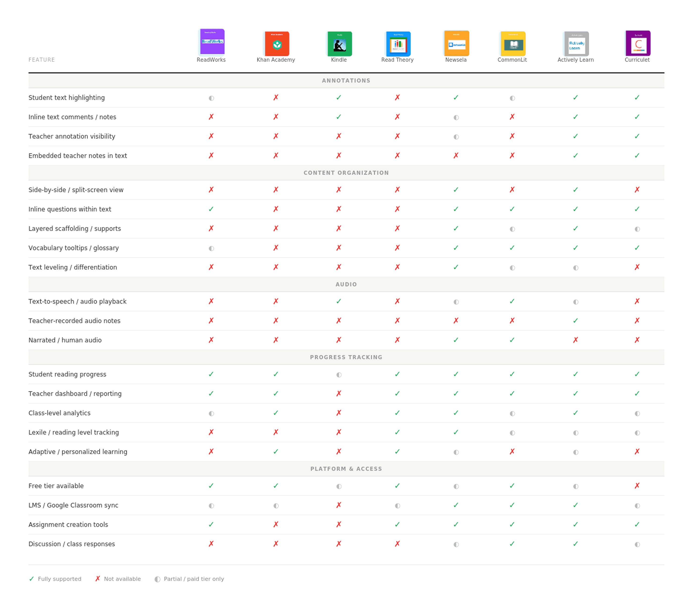Click the Audio section header
Screen dimensions: 693x616
click(346, 284)
